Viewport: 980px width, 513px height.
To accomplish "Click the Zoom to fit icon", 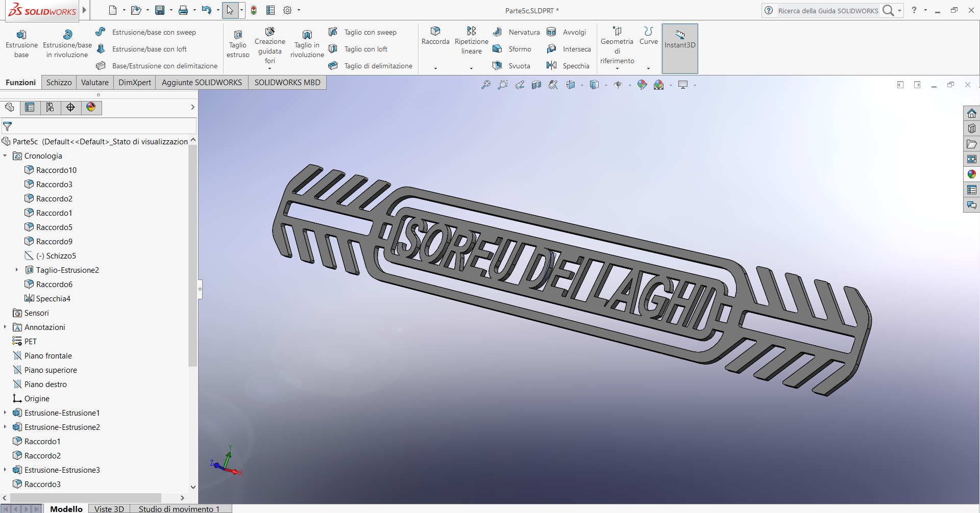I will [x=486, y=85].
